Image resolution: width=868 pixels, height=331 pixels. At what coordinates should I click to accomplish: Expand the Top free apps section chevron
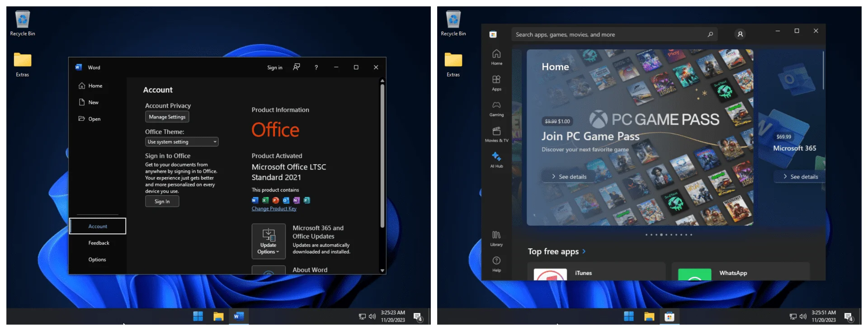pos(584,251)
